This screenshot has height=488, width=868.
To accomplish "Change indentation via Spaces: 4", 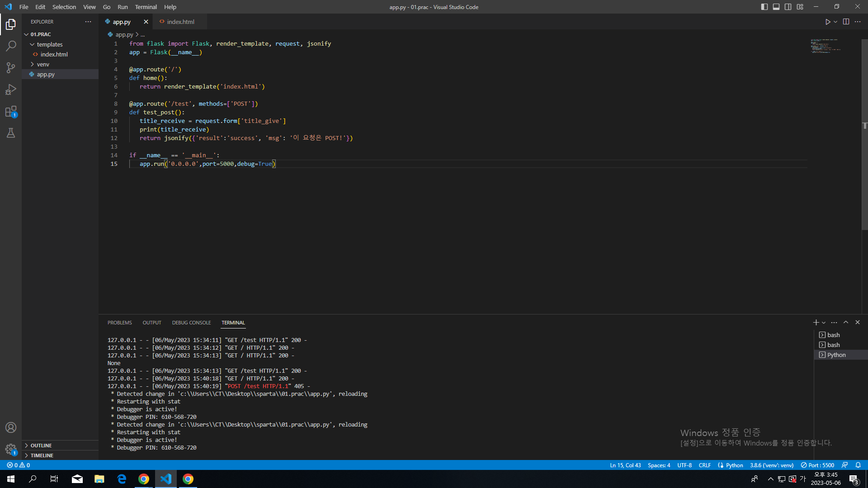I will (659, 465).
